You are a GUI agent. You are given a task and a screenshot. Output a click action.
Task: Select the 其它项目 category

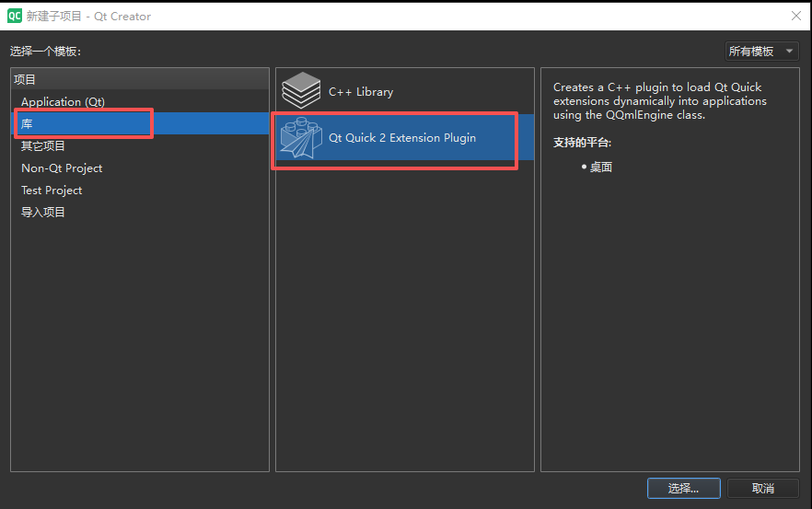[x=140, y=146]
